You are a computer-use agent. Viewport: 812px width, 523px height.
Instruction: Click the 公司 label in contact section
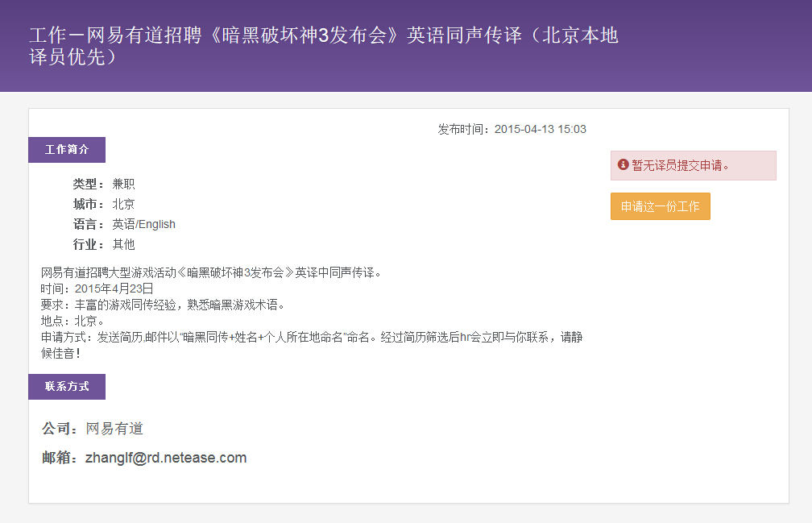tap(60, 429)
